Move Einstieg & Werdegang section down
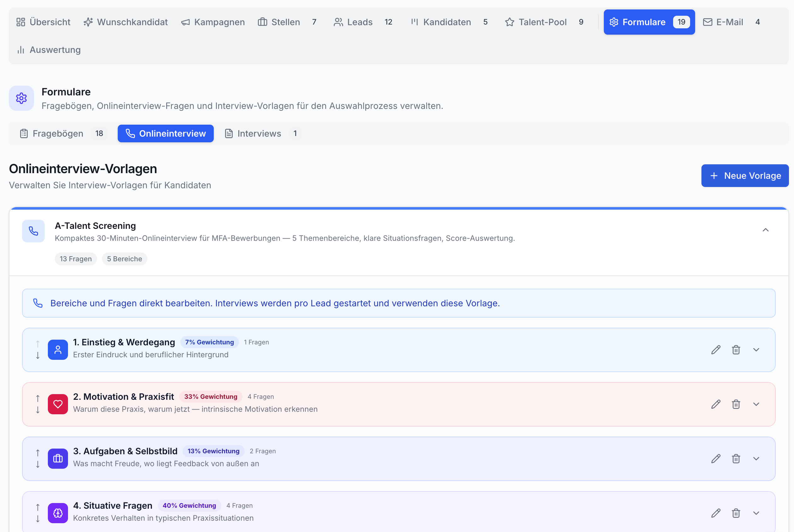This screenshot has height=532, width=794. (x=38, y=356)
